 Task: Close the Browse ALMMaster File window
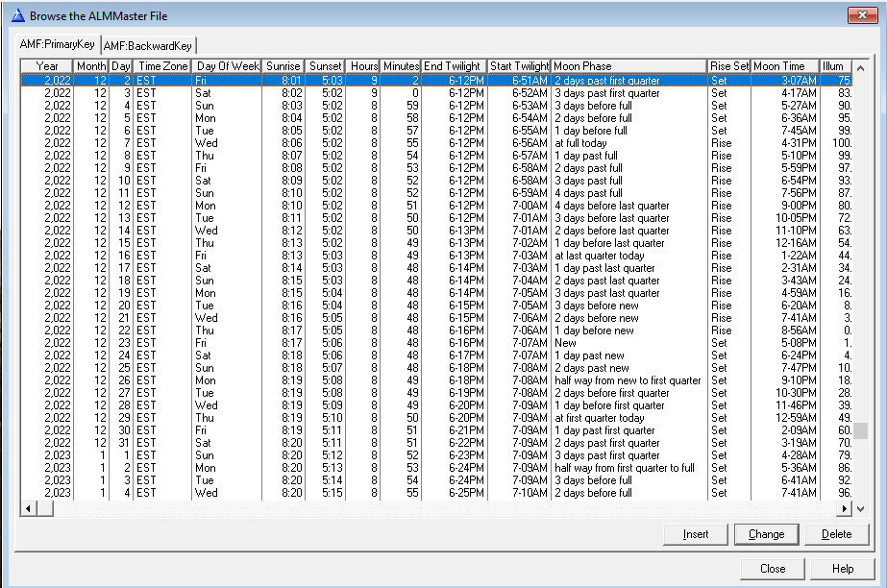click(x=860, y=16)
